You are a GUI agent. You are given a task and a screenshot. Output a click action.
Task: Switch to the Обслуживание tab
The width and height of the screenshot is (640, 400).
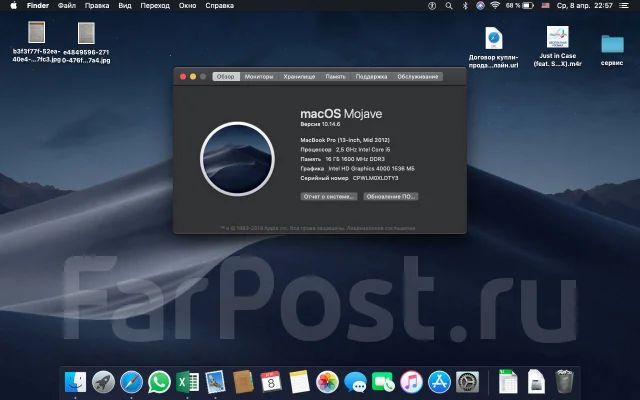point(418,76)
